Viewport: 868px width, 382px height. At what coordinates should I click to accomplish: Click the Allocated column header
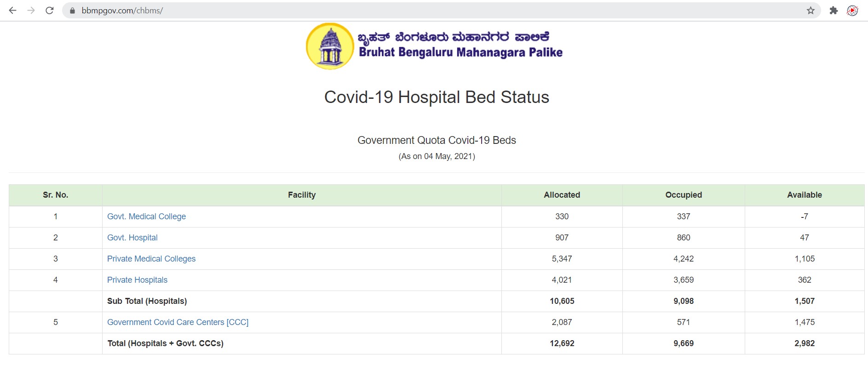[x=562, y=195]
